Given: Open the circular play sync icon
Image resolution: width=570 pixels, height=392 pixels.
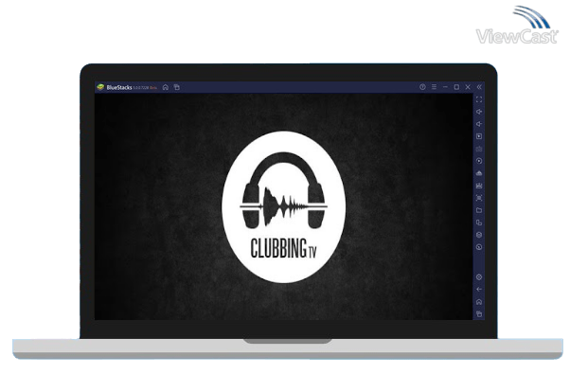Looking at the screenshot, I should 479,161.
